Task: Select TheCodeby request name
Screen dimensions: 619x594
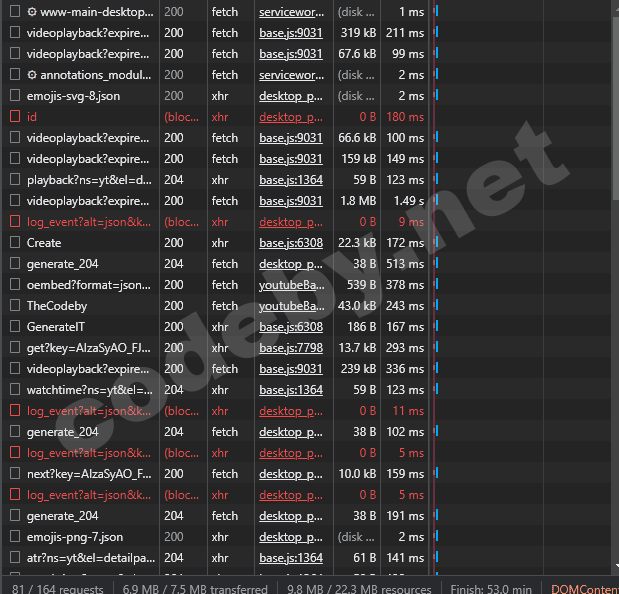Action: click(57, 306)
